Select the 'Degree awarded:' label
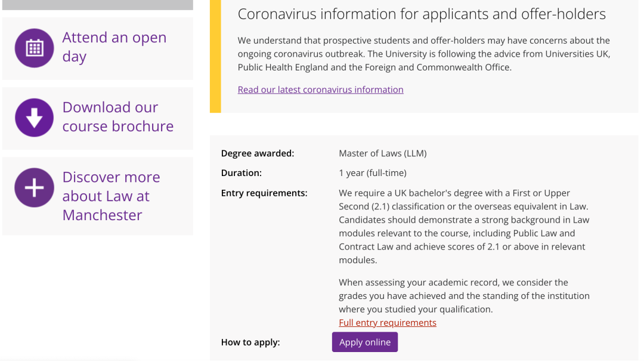 pos(258,153)
